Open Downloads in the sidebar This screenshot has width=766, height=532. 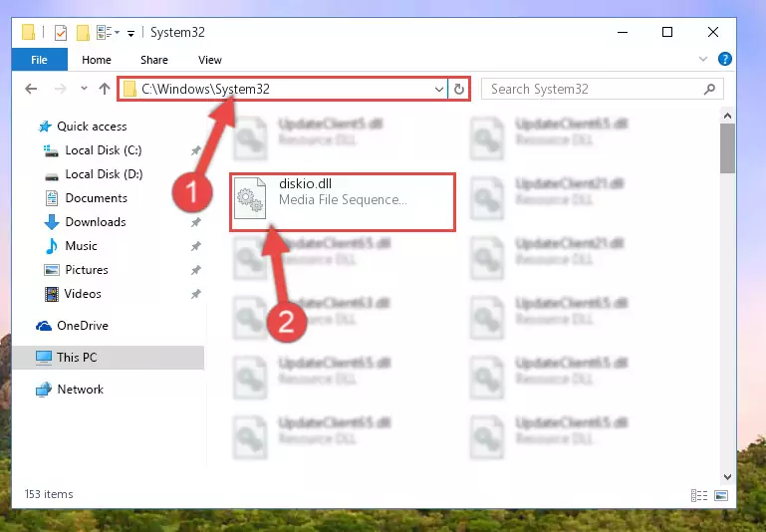[x=96, y=222]
